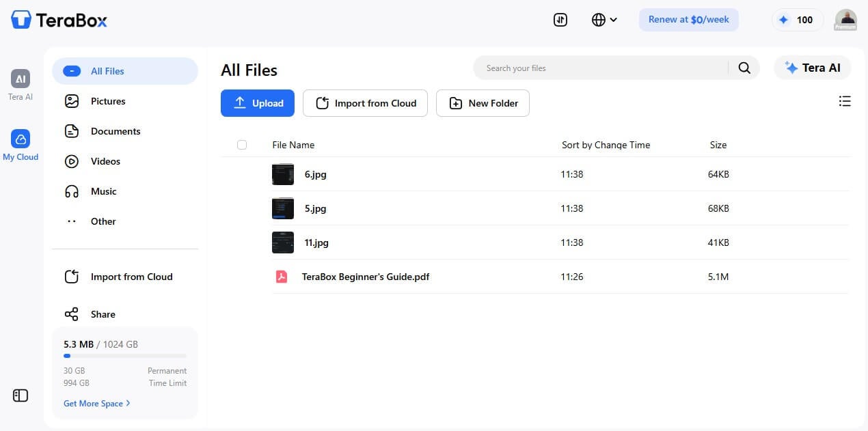Screen dimensions: 868x431
Task: Select the 11.jpg file name
Action: click(x=316, y=242)
